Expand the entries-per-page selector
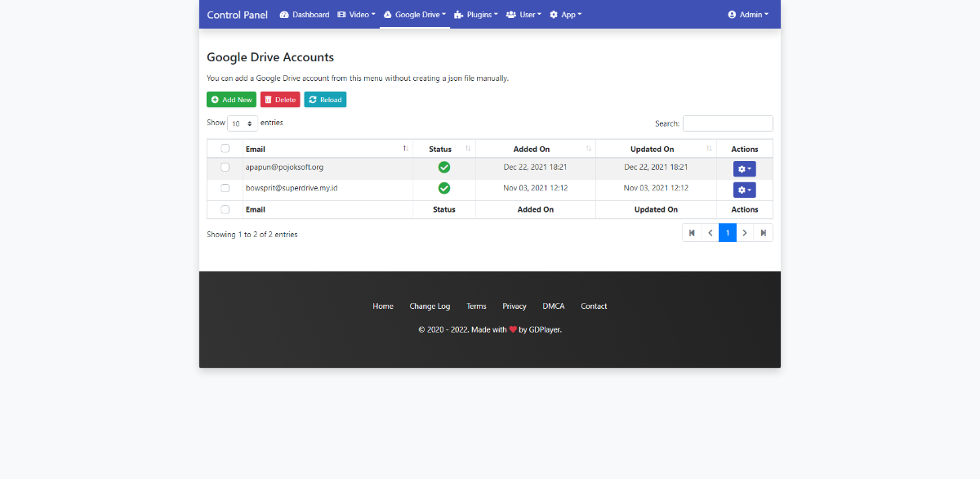This screenshot has width=980, height=479. coord(243,123)
